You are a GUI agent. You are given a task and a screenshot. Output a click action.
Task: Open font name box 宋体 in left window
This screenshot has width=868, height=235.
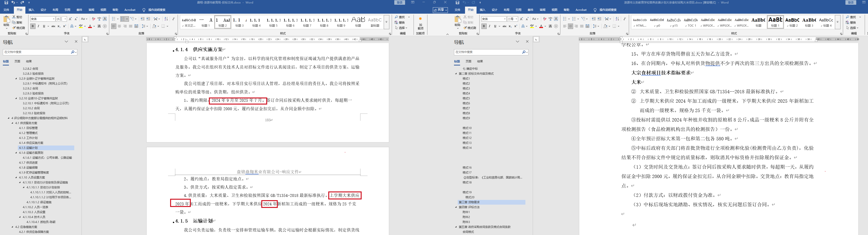[43, 19]
